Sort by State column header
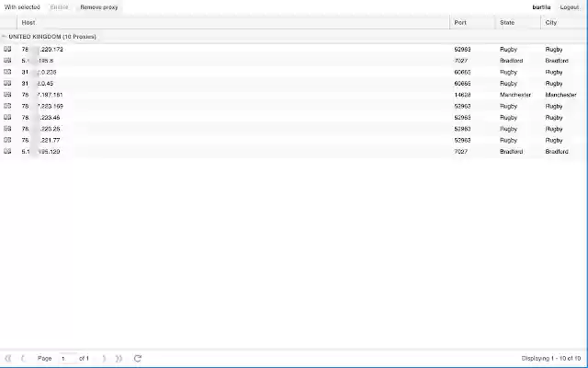Screen dimensions: 588x368 click(518, 22)
